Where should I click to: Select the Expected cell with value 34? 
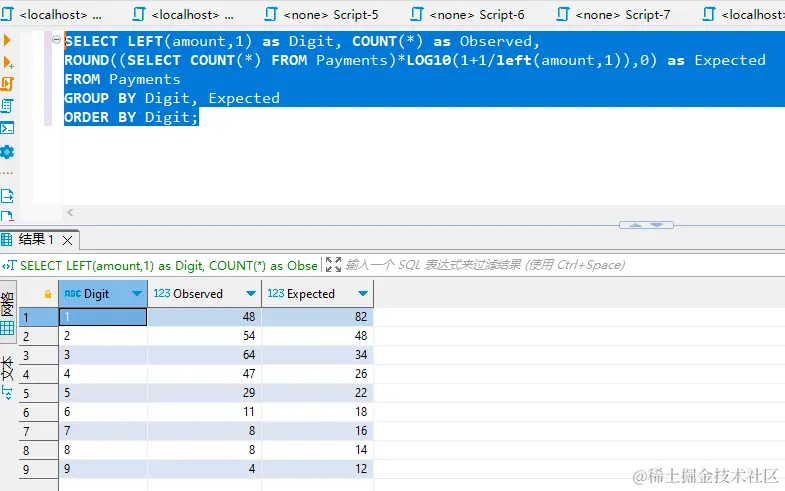click(x=317, y=355)
